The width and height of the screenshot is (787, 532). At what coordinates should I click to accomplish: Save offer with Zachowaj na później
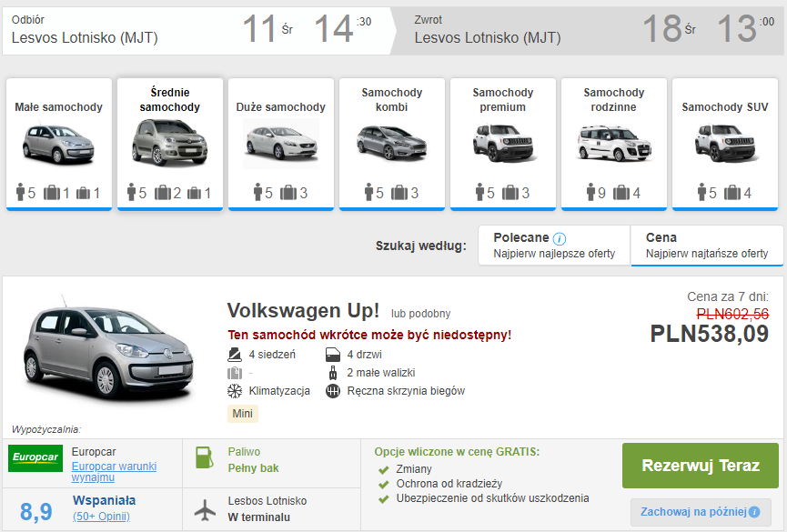click(693, 513)
